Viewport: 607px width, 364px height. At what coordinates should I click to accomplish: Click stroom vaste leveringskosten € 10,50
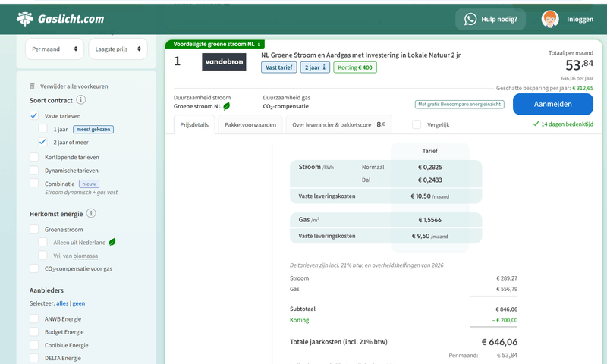[x=421, y=196]
